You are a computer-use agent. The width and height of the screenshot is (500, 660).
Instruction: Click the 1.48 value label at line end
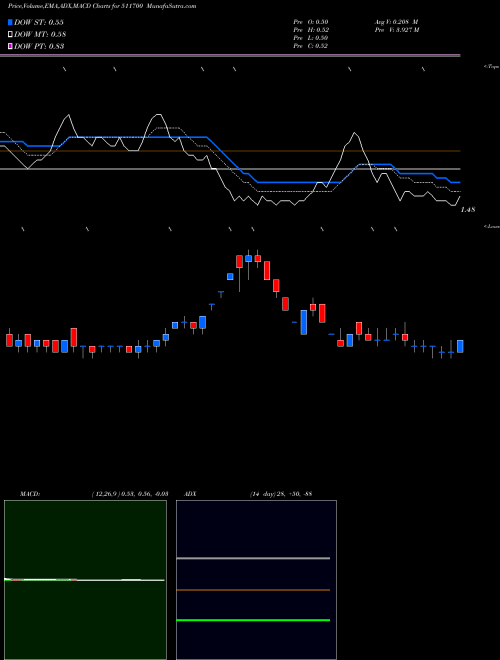[x=468, y=210]
